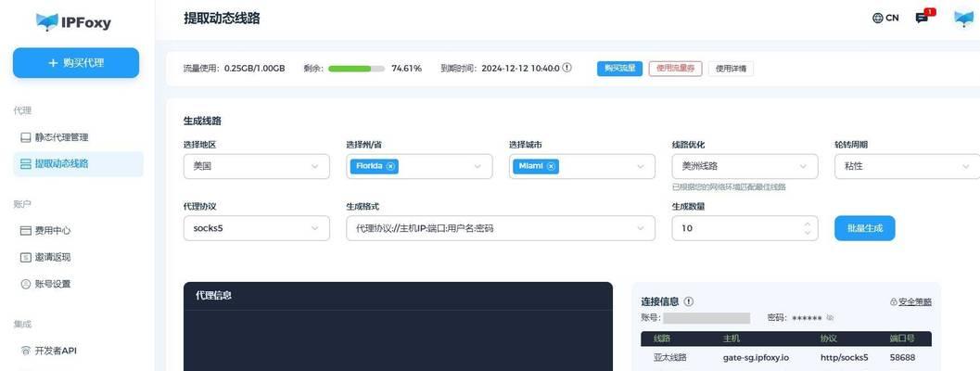This screenshot has width=980, height=371.
Task: Click the 邀请返现 icon
Action: tap(26, 257)
